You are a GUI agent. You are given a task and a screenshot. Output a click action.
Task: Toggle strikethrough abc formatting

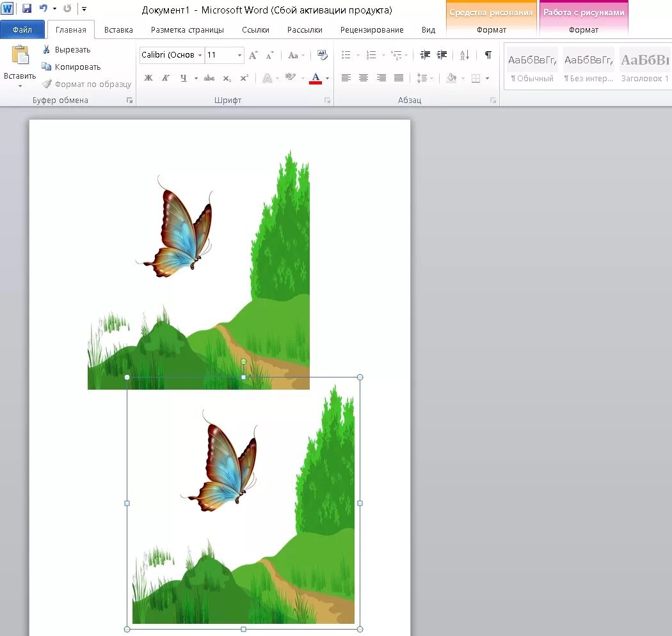209,78
